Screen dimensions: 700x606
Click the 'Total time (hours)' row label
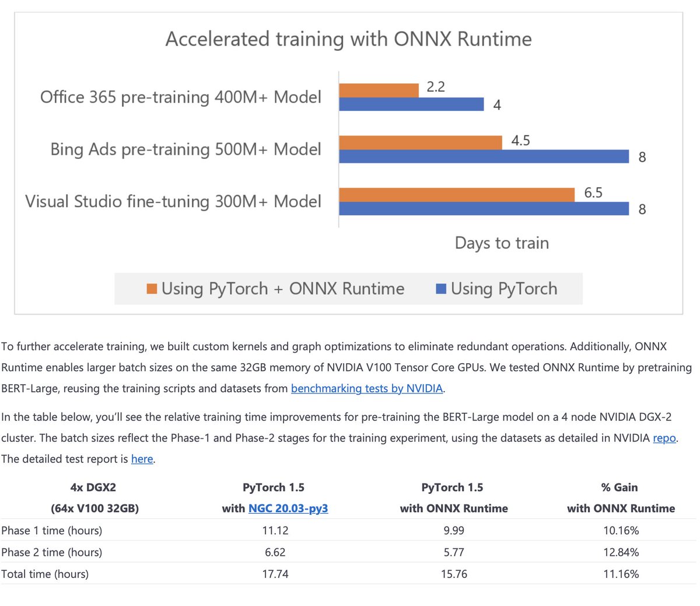(45, 574)
